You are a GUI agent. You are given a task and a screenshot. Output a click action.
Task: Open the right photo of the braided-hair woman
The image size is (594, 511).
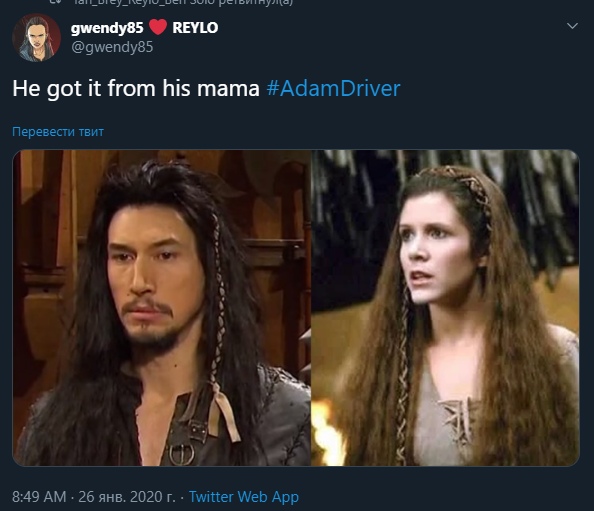(x=445, y=308)
